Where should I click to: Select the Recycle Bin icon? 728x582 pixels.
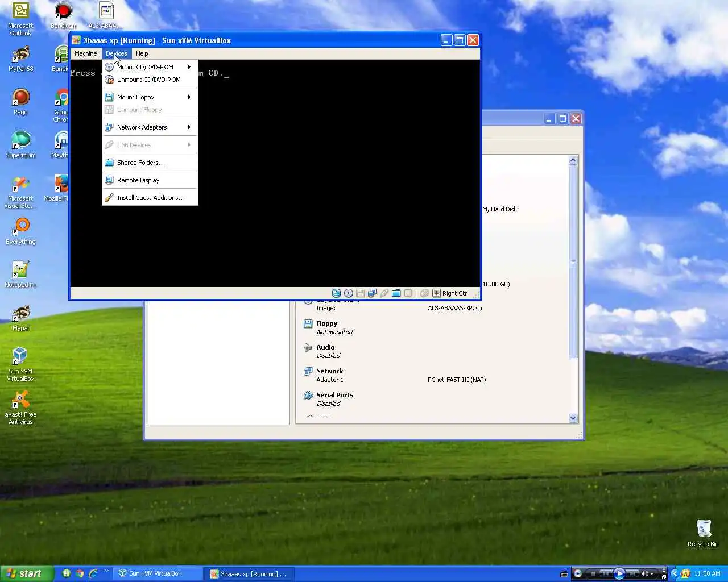pyautogui.click(x=703, y=533)
